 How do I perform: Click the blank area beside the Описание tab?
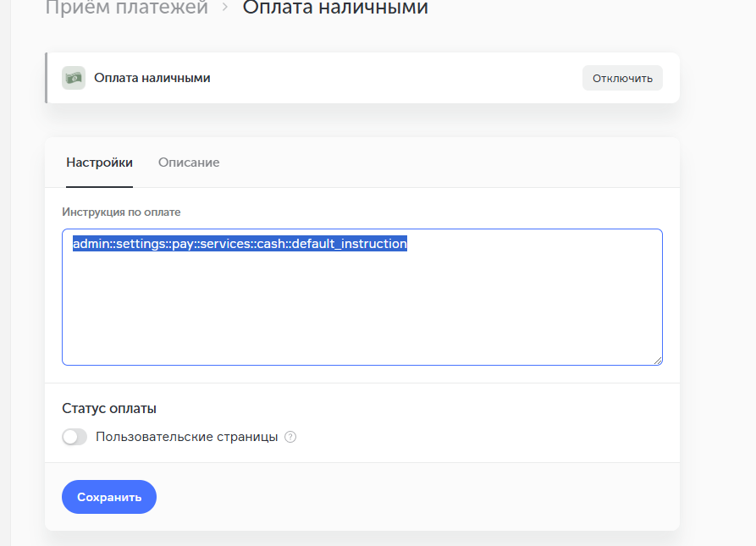pos(440,163)
